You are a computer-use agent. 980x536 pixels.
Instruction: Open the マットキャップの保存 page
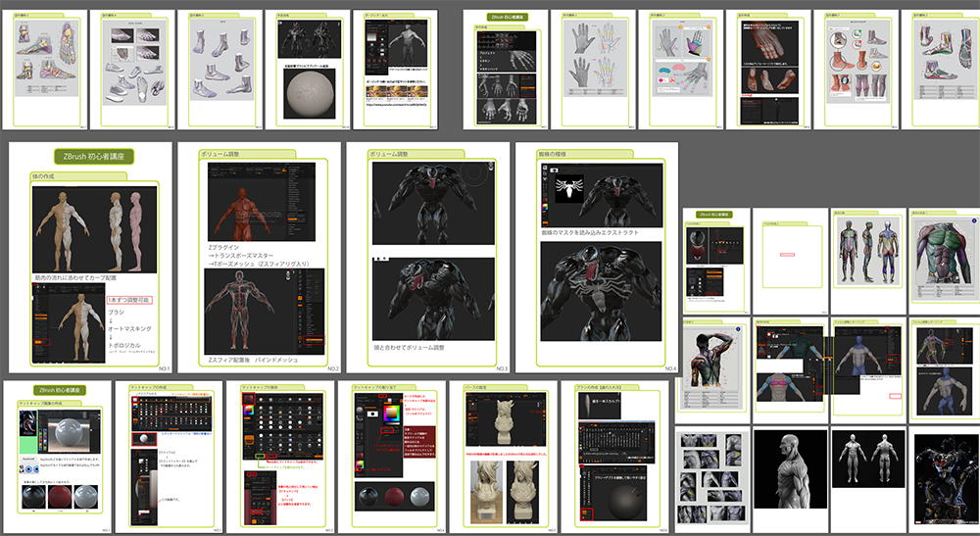click(x=280, y=458)
